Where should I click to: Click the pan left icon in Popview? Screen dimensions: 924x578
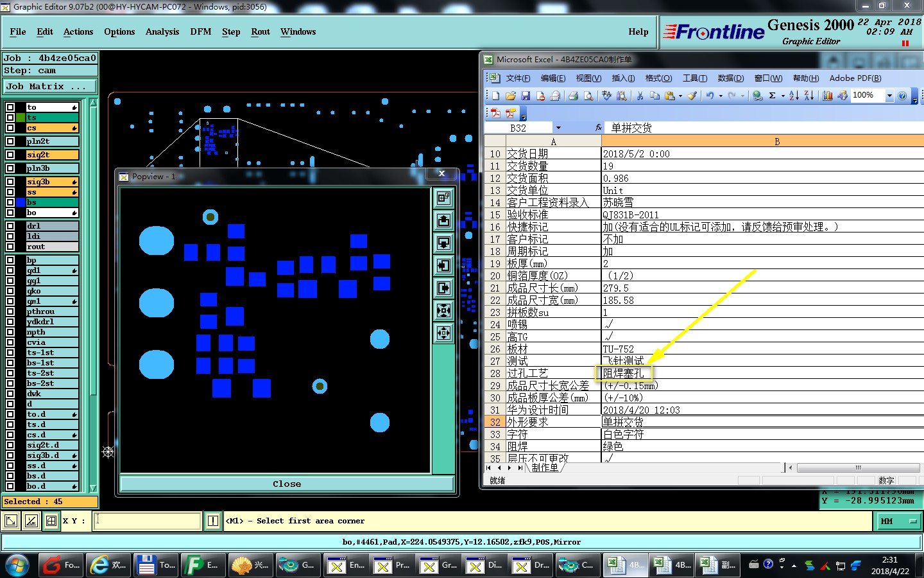[443, 265]
